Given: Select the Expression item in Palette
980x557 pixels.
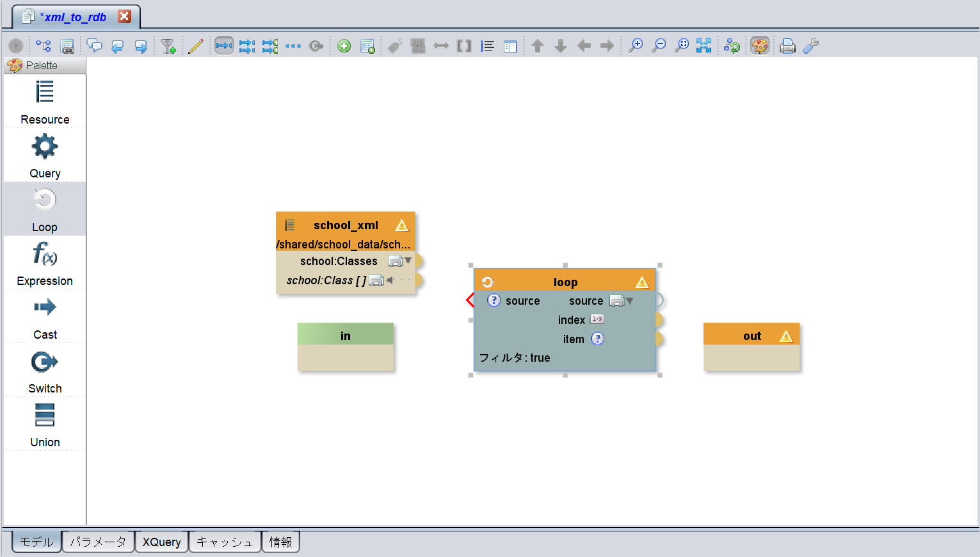Looking at the screenshot, I should point(45,263).
